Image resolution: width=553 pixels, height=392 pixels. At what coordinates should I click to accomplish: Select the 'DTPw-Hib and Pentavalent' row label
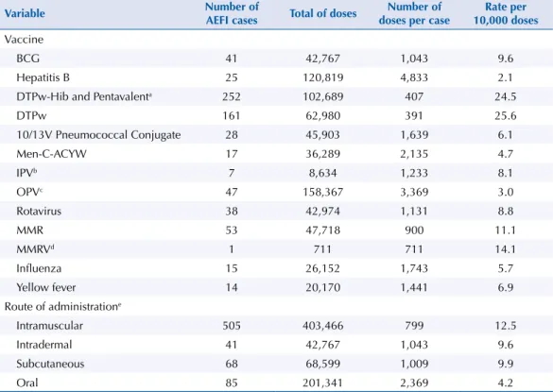pos(84,96)
